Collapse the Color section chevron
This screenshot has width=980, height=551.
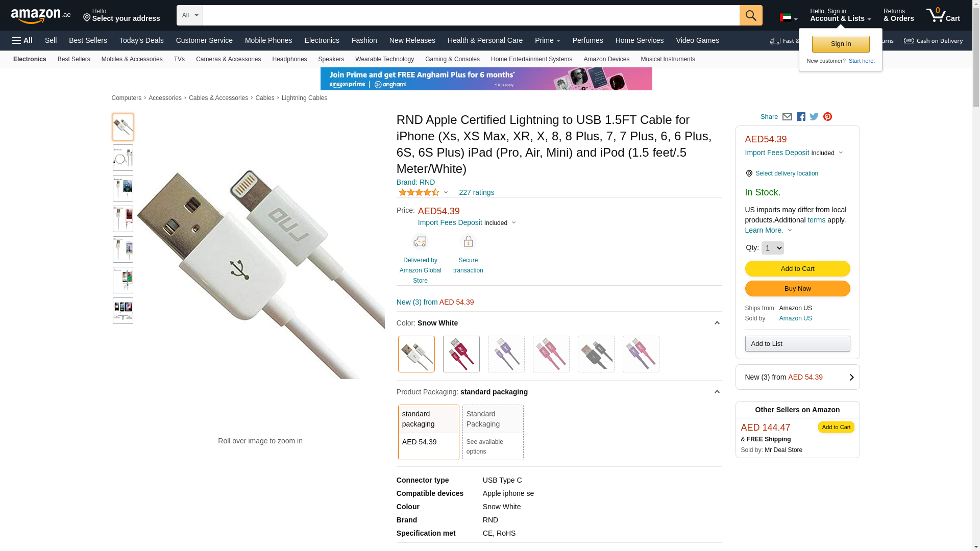[717, 323]
